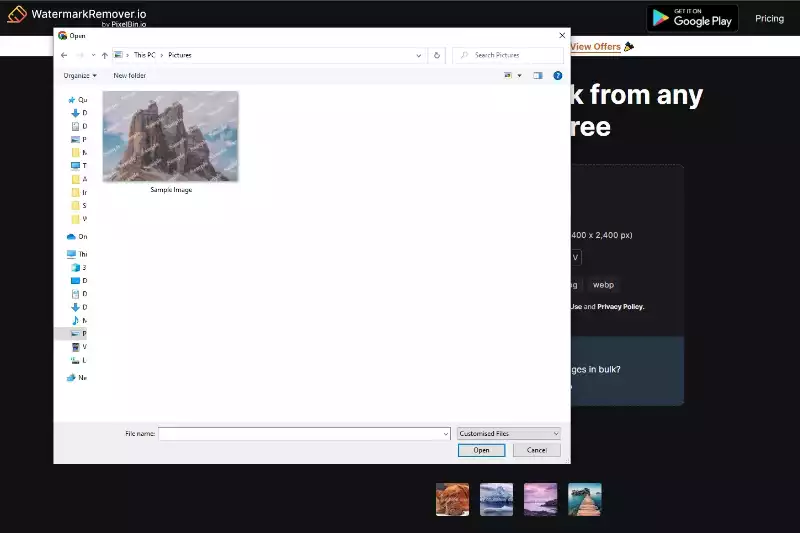The image size is (800, 533).
Task: Expand the address bar history chevron
Action: [x=418, y=55]
